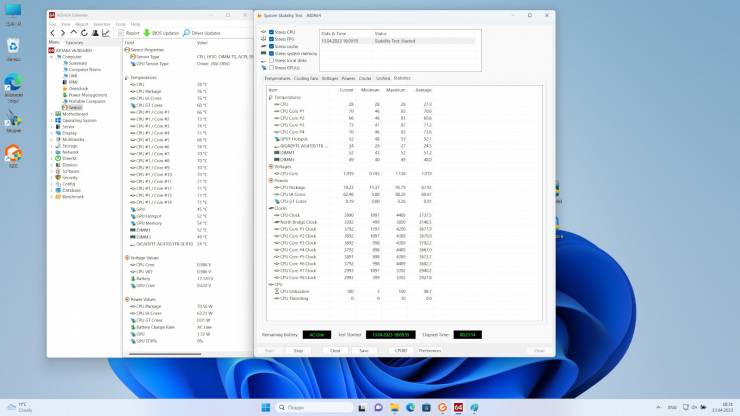This screenshot has width=740, height=416.
Task: Open the Windows Start menu
Action: coord(266,408)
